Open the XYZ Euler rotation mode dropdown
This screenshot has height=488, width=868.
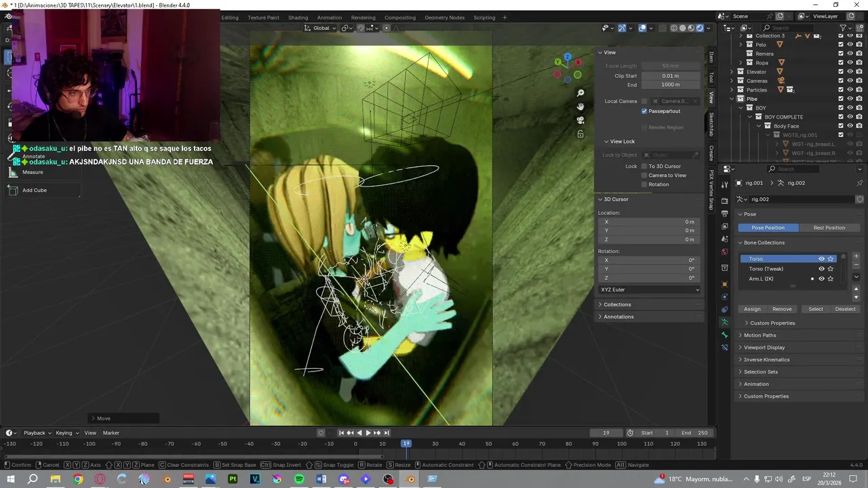pyautogui.click(x=650, y=289)
